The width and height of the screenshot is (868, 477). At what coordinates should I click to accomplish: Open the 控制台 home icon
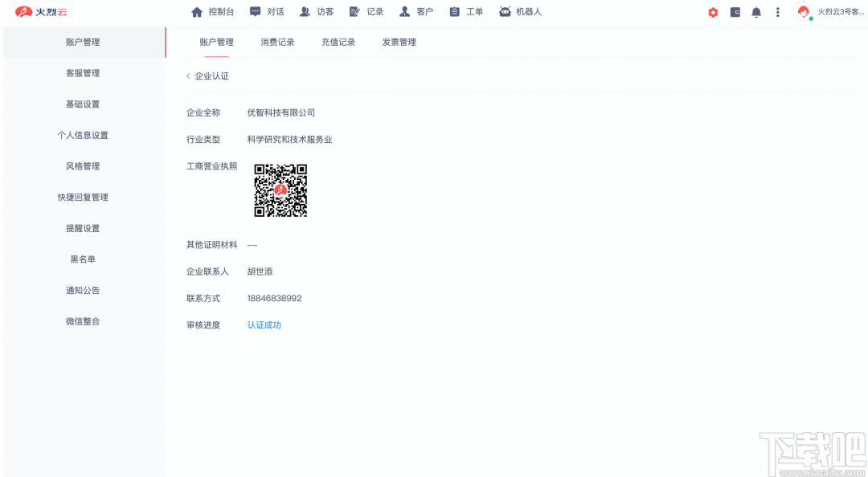coord(197,11)
